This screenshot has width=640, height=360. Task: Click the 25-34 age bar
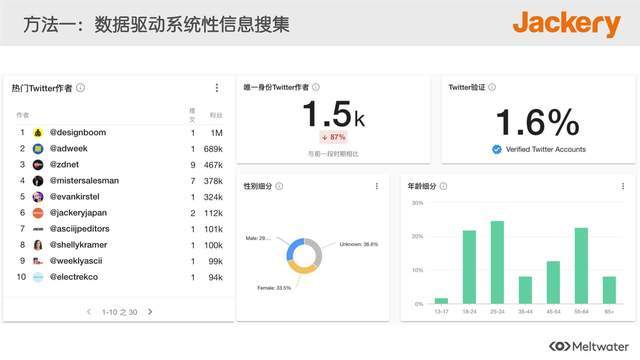(x=497, y=262)
